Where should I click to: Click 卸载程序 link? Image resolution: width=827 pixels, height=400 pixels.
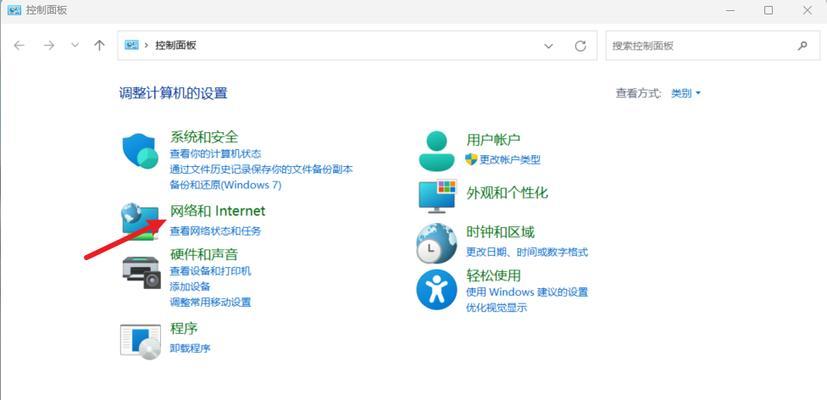pyautogui.click(x=190, y=348)
